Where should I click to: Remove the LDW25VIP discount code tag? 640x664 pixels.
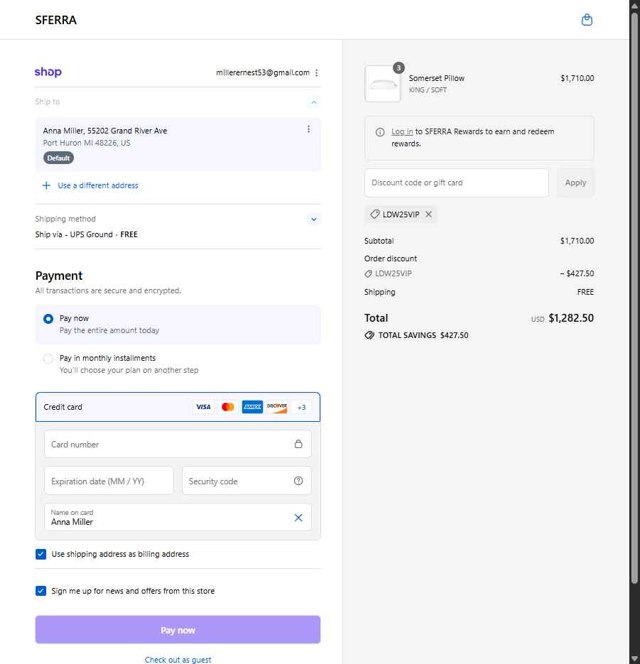point(429,214)
